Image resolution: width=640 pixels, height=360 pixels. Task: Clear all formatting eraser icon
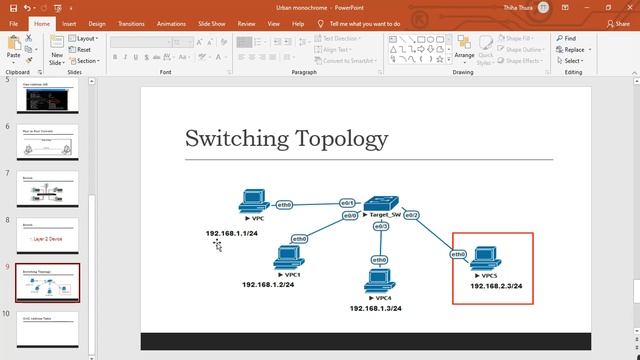[224, 42]
